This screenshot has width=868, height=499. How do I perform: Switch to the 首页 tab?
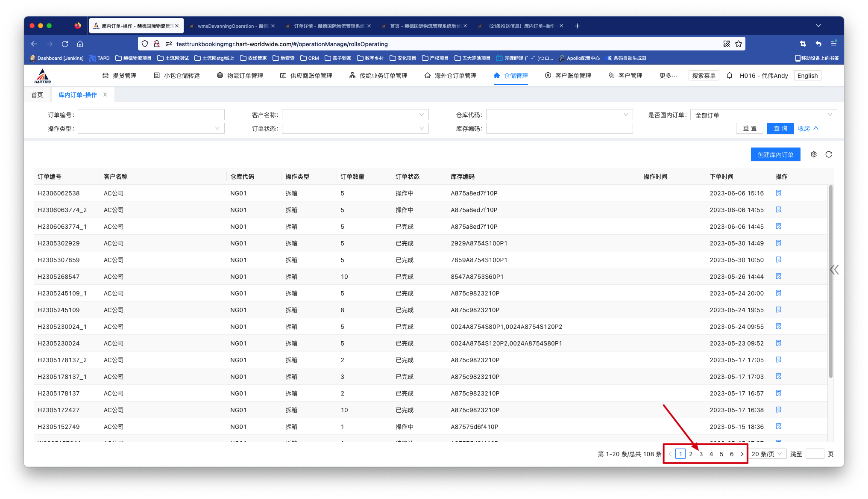click(x=37, y=95)
